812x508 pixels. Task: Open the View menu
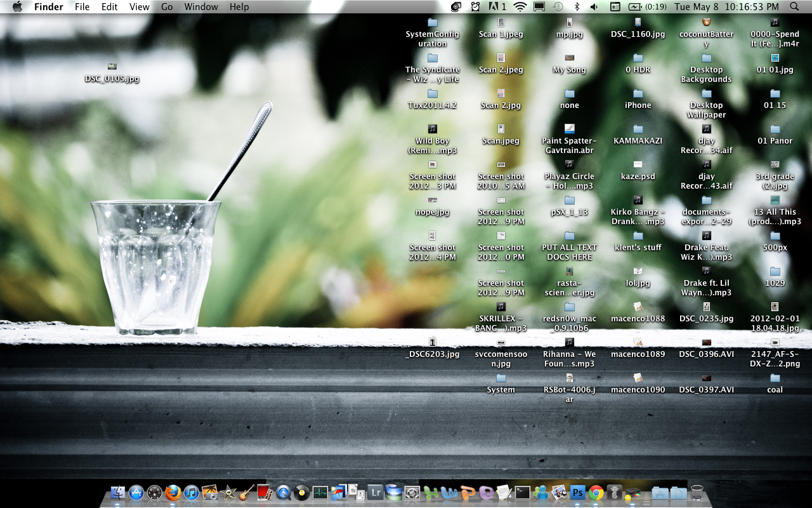(139, 7)
